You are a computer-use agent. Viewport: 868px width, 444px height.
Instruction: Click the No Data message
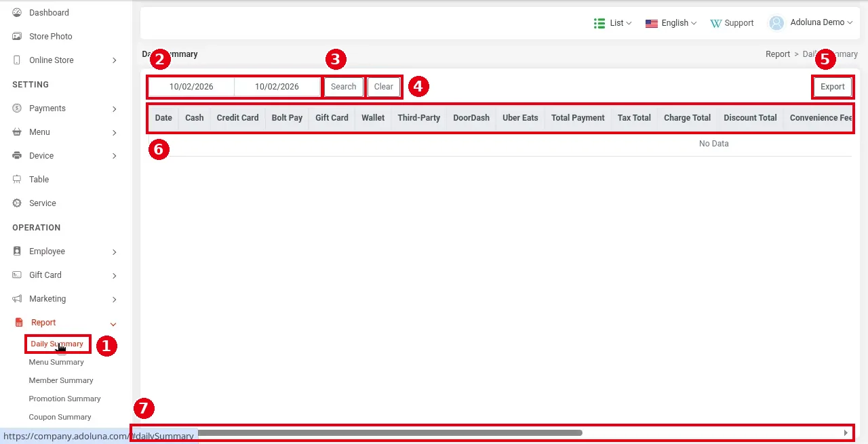point(713,144)
